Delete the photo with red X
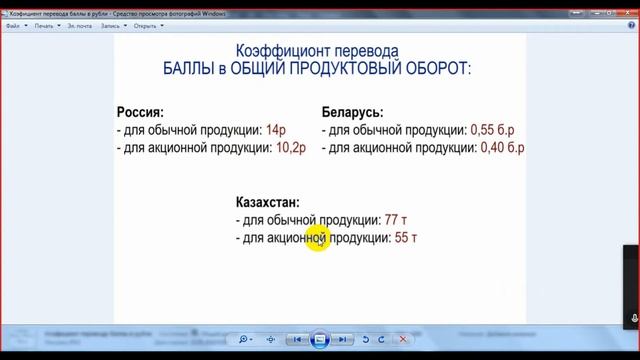This screenshot has width=640, height=360. 403,339
